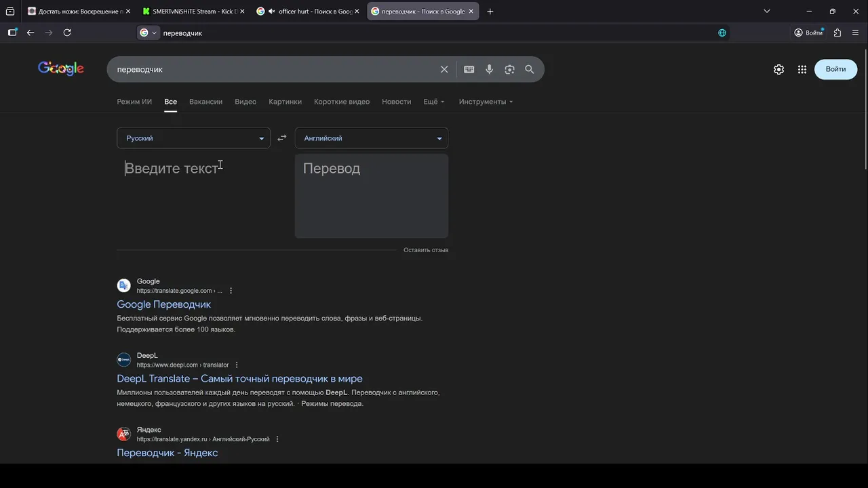Click browser profile Войти button
Image resolution: width=868 pixels, height=488 pixels.
coord(808,33)
